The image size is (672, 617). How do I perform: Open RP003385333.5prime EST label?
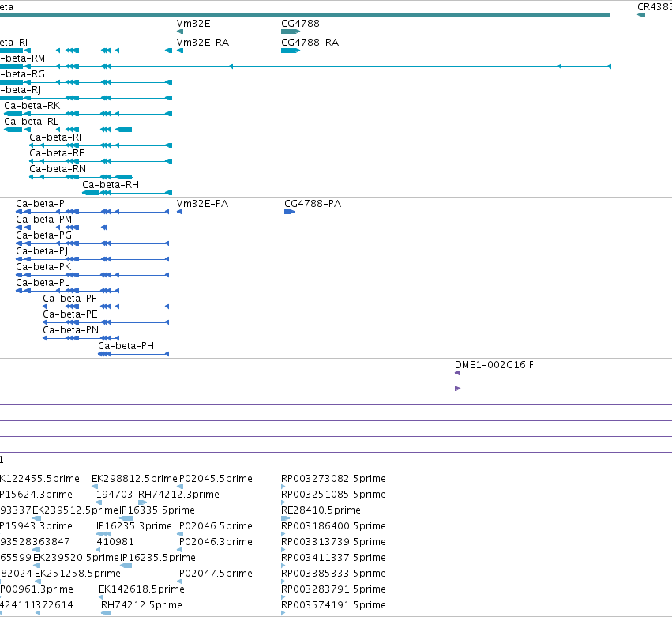tap(333, 574)
